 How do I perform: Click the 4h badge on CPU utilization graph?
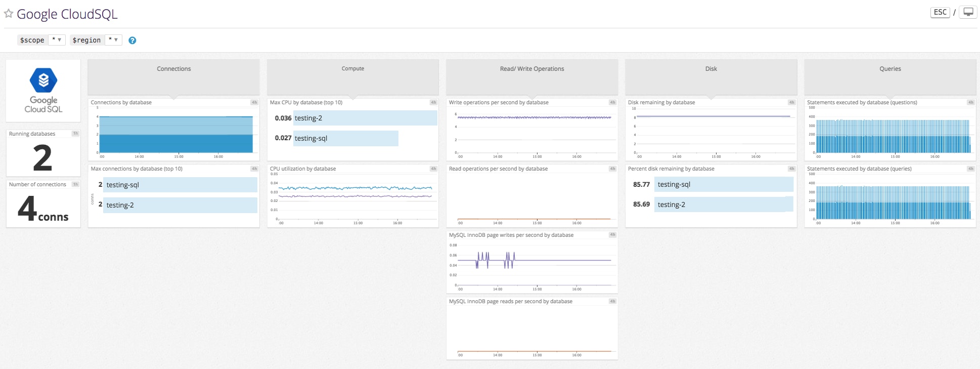click(433, 169)
